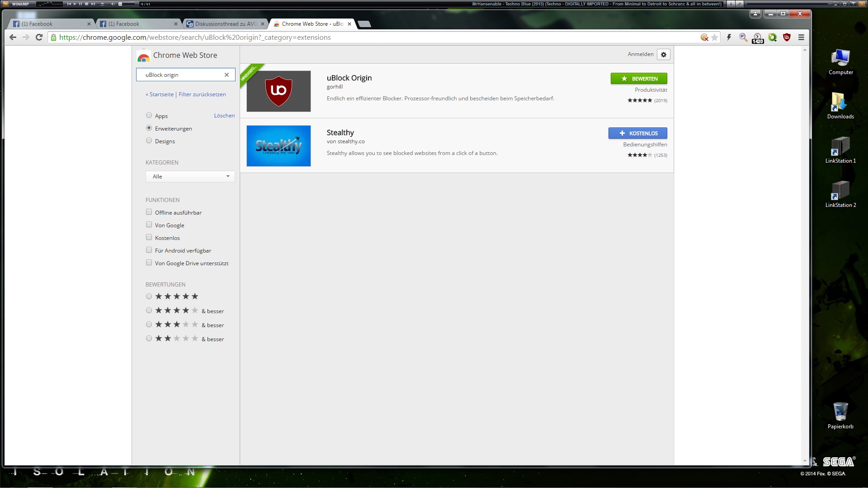The image size is (868, 488).
Task: Click the IP lookup magnifier extension icon
Action: 743,38
